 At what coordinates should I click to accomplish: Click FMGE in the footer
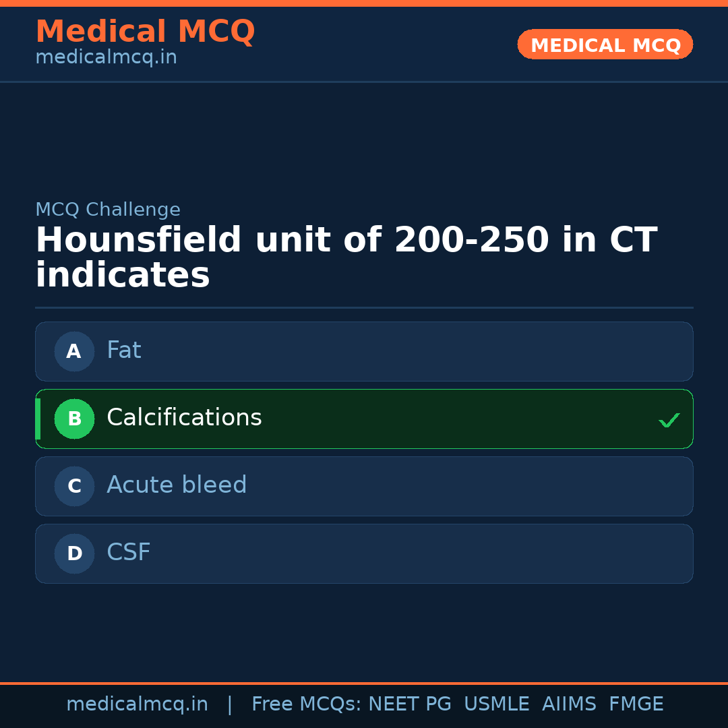click(636, 704)
